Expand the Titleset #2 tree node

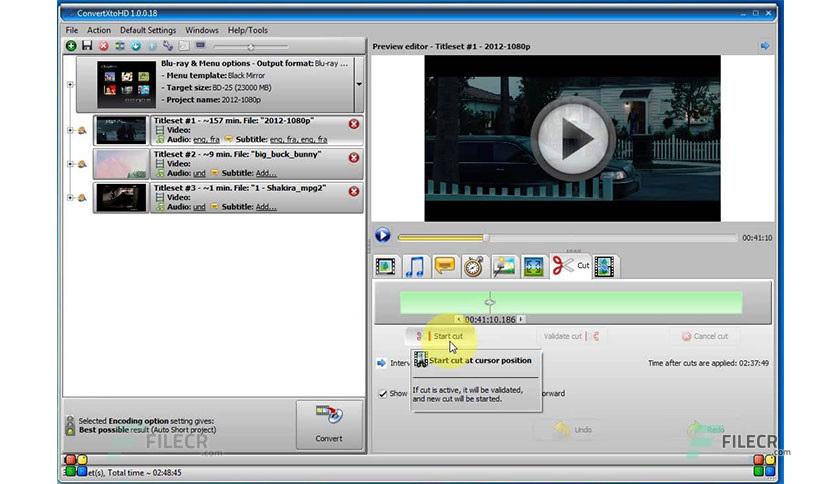click(x=70, y=164)
